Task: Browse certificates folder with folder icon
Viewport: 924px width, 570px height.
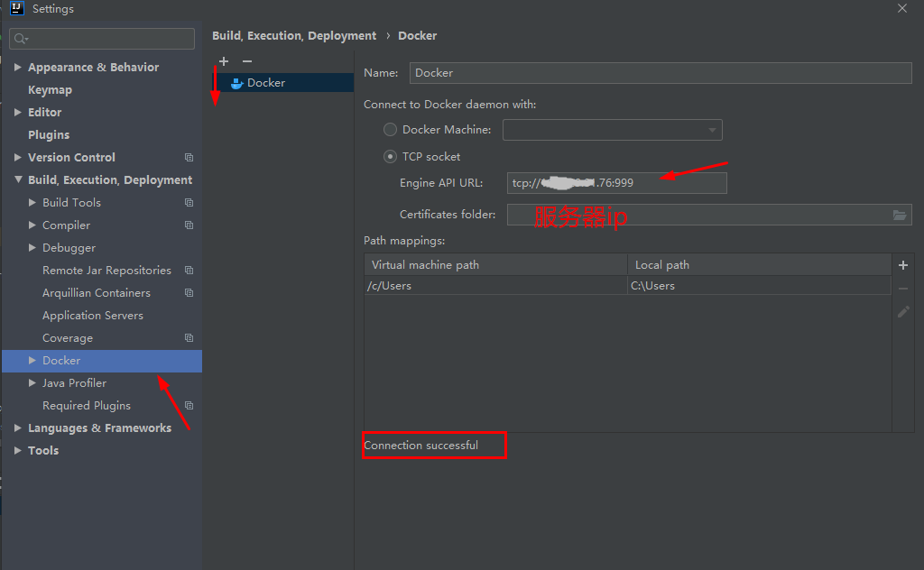Action: coord(900,215)
